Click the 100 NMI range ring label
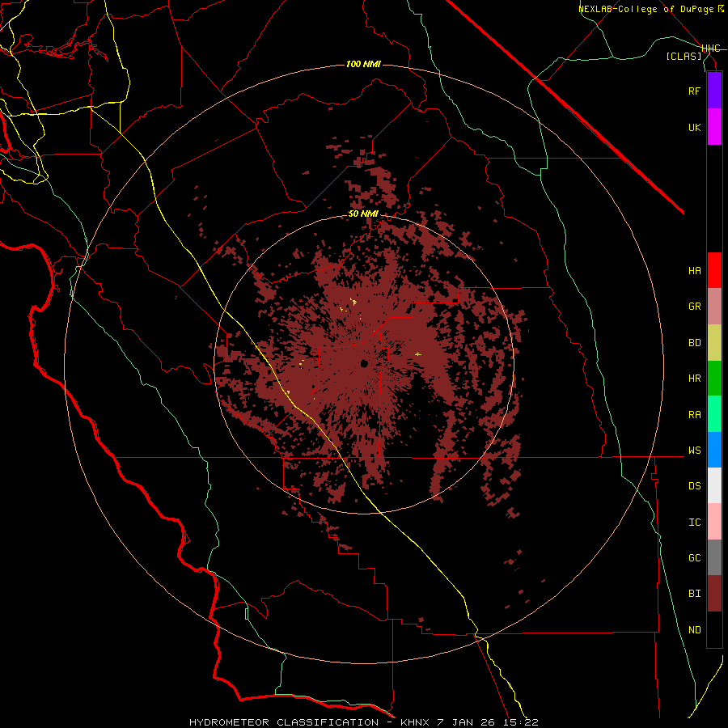Image resolution: width=728 pixels, height=728 pixels. 363,64
